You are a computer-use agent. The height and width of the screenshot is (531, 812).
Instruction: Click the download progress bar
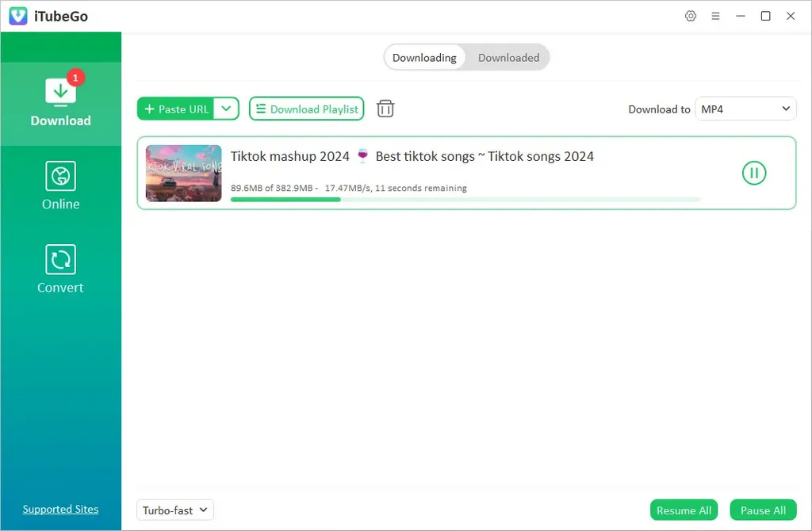pos(465,199)
